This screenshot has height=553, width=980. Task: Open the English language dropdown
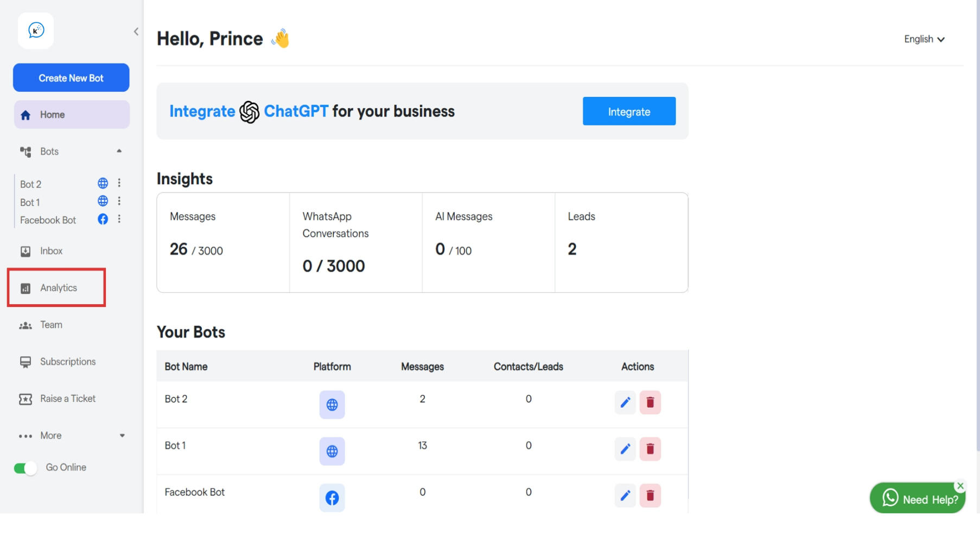tap(924, 39)
